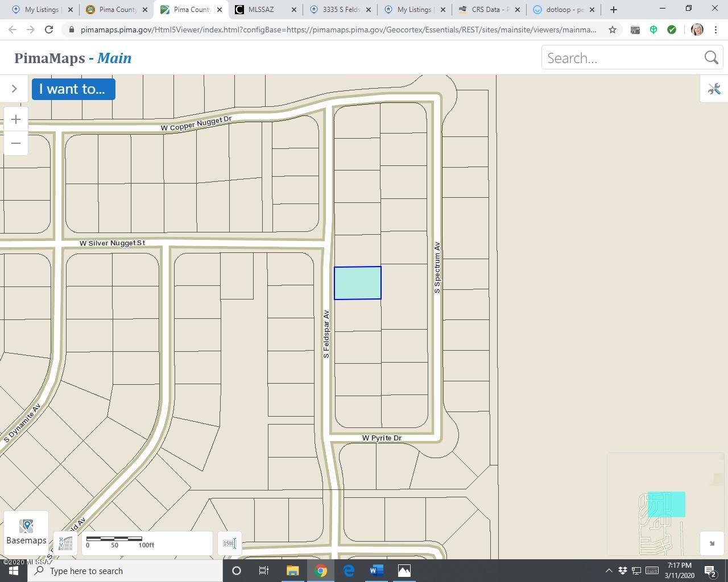Click the address bar URL

(338, 30)
